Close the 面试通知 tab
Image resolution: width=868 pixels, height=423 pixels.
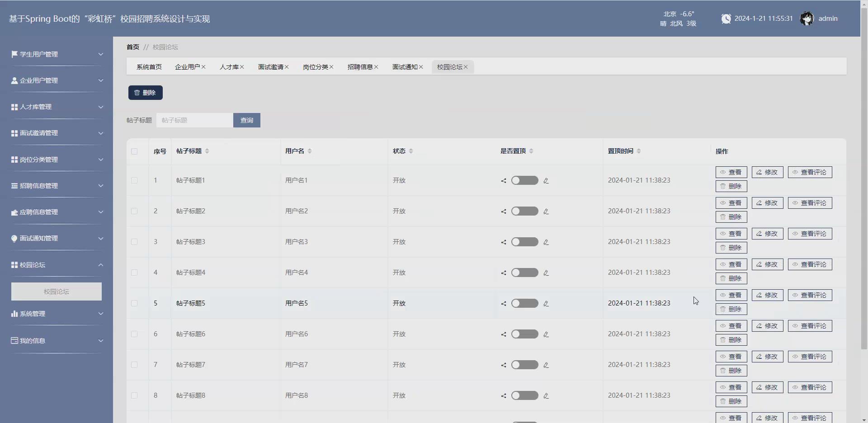pos(421,67)
